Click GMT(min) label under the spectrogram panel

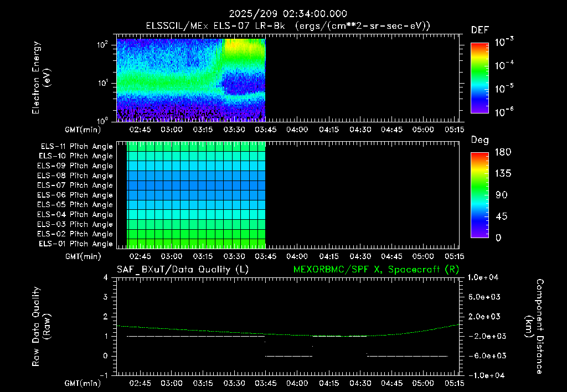tap(83, 130)
